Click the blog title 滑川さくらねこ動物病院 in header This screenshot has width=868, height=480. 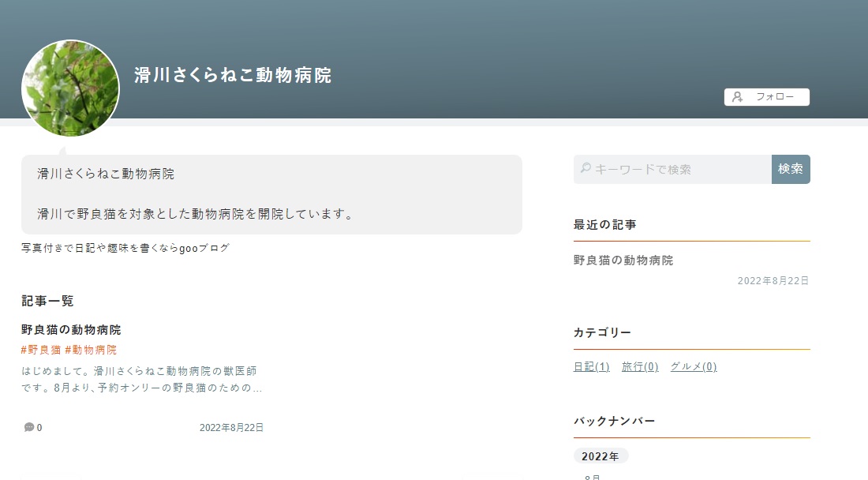click(234, 75)
